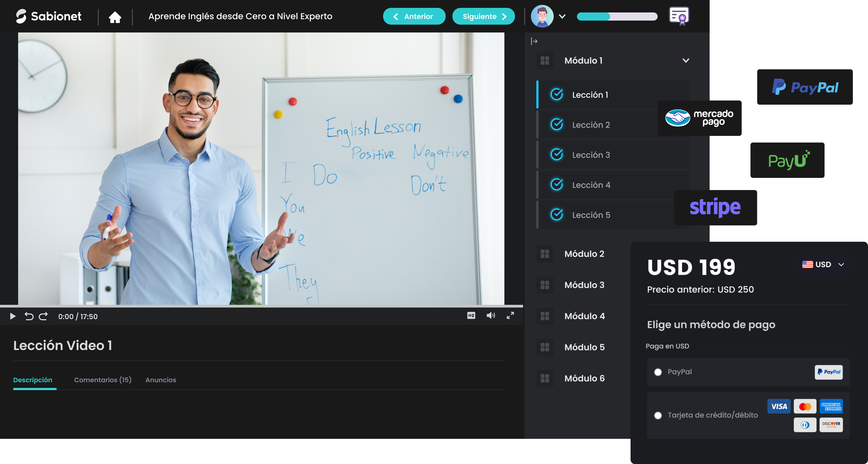
Task: Click the PayU logo card
Action: pos(787,160)
